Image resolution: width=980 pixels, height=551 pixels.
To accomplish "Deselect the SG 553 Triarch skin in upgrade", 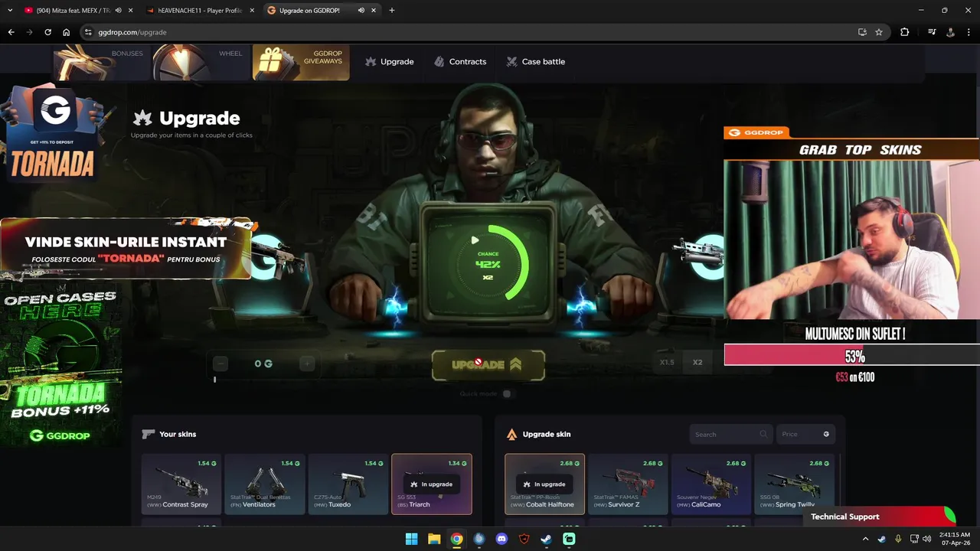I will point(432,484).
